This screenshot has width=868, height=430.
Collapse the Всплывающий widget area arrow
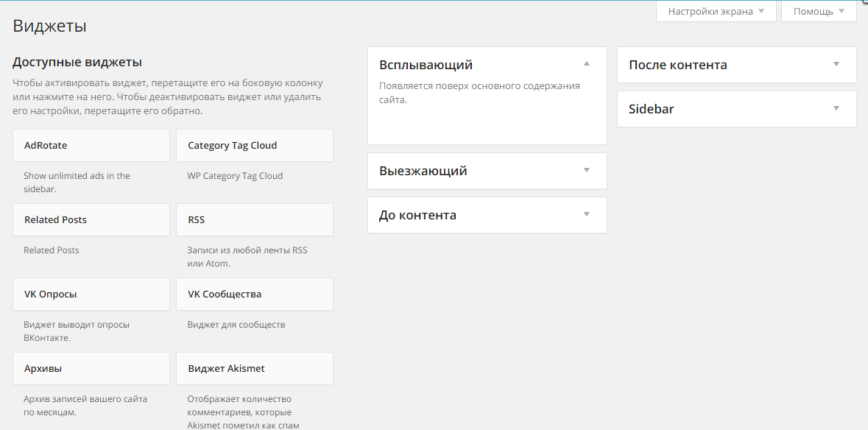[x=587, y=64]
